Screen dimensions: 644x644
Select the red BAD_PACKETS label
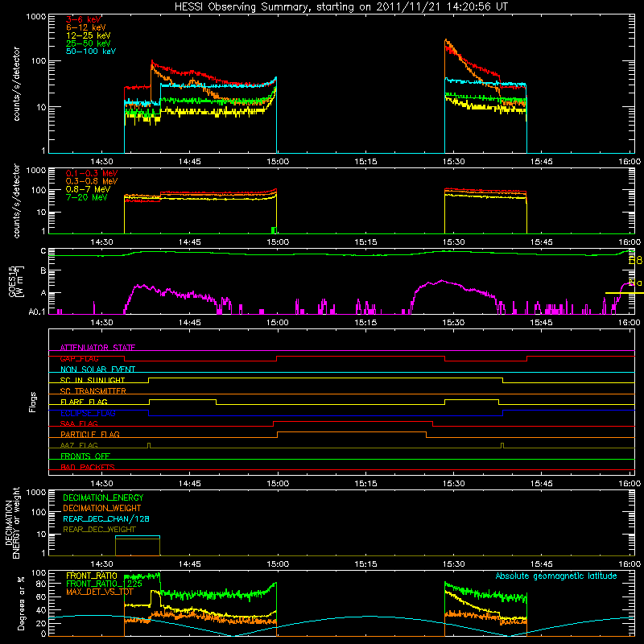(x=88, y=467)
